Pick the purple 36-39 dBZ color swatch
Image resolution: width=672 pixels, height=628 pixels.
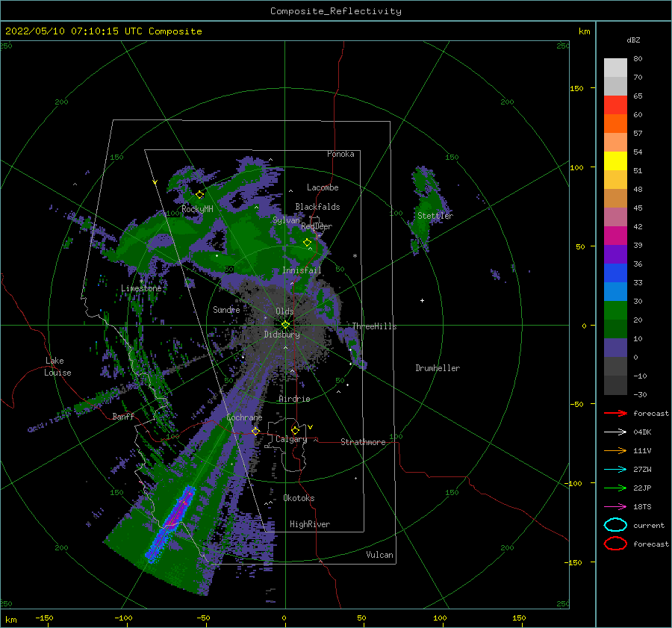coord(615,254)
